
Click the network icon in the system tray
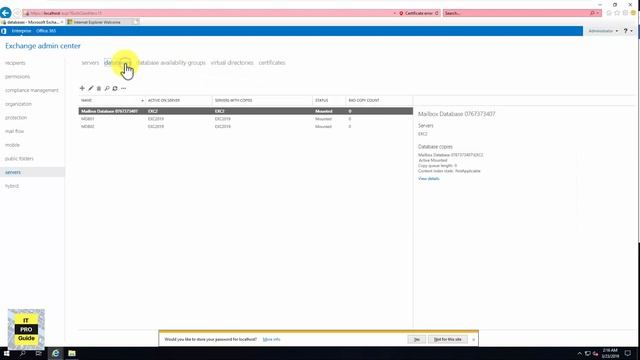587,353
